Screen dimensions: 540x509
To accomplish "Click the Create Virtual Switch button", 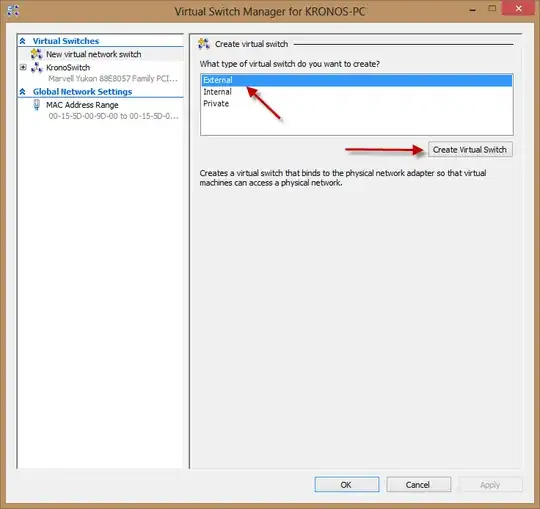I will 470,149.
